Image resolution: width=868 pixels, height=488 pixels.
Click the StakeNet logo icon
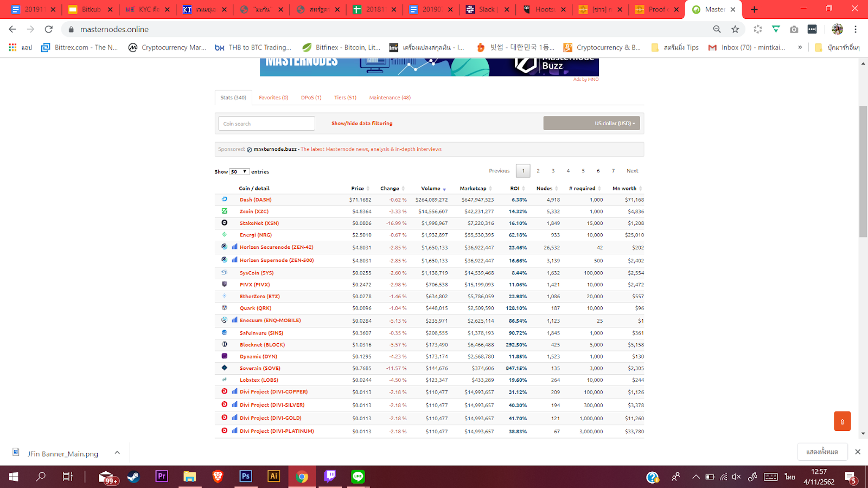224,223
